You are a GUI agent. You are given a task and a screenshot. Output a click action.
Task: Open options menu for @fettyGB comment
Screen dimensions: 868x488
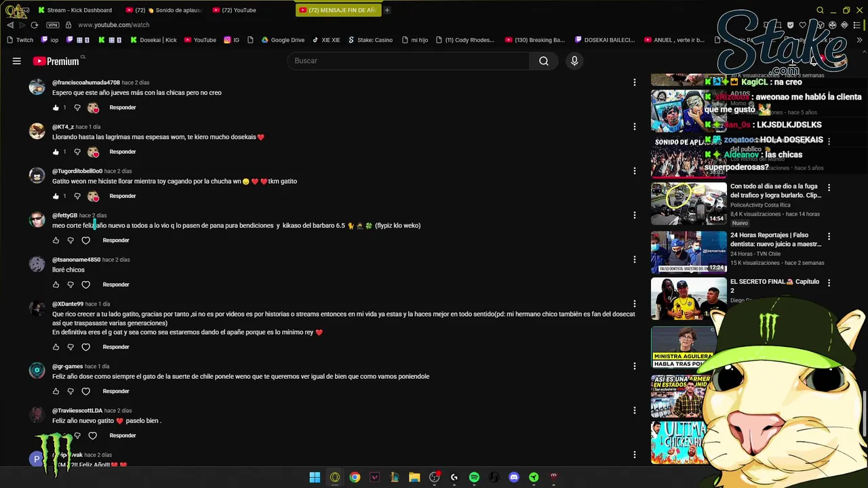[x=635, y=216]
